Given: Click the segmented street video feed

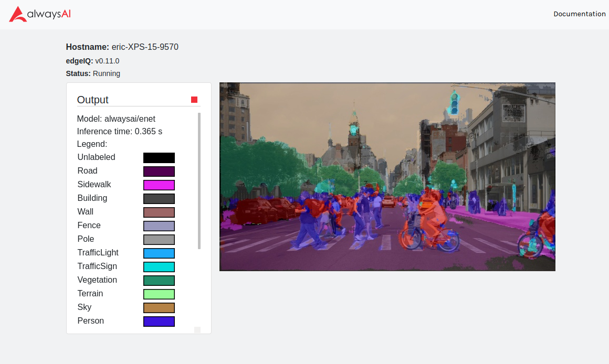Looking at the screenshot, I should 387,176.
